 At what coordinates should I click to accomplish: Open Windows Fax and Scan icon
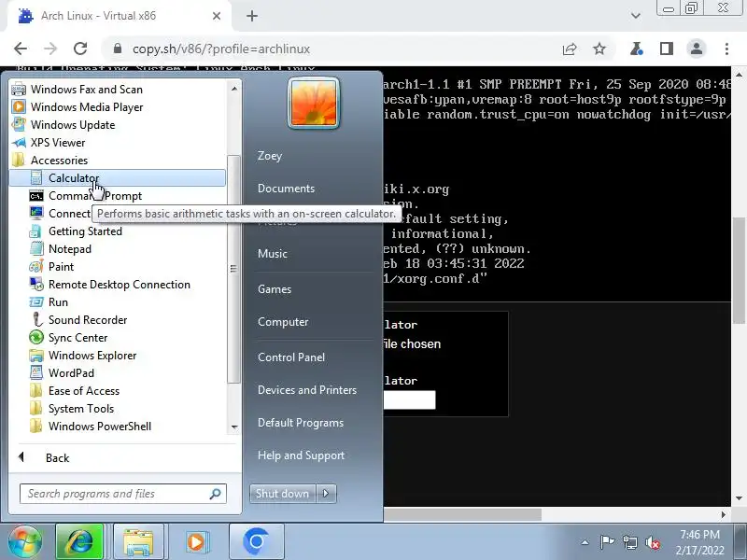19,89
